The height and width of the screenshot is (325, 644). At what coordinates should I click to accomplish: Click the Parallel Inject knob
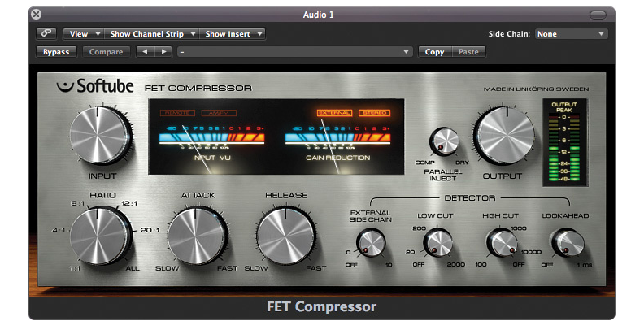coord(444,141)
